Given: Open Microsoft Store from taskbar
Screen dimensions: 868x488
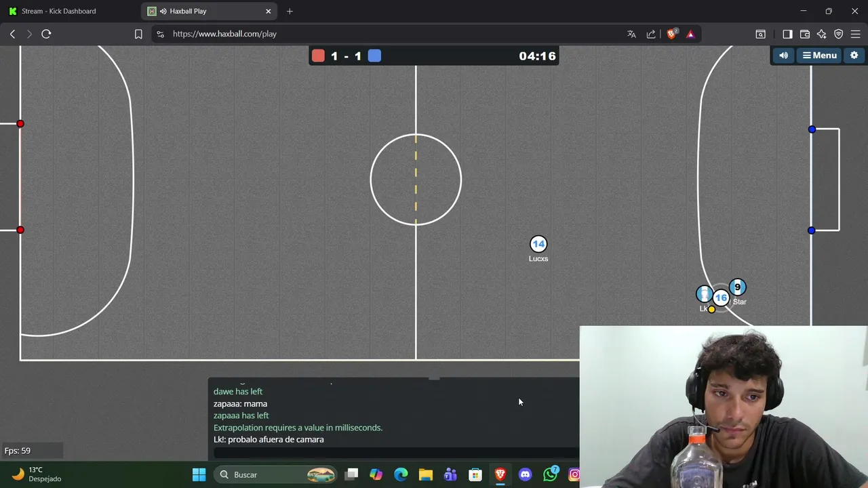Looking at the screenshot, I should [x=475, y=474].
